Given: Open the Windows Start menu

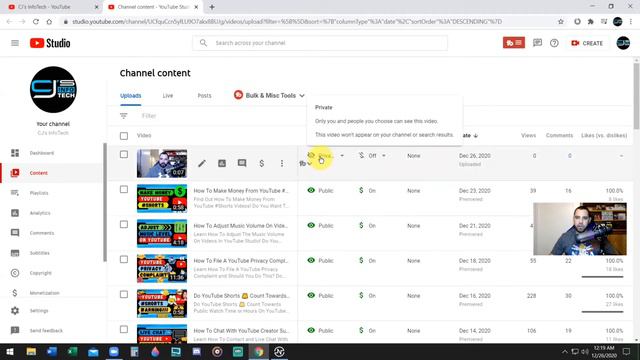Looking at the screenshot, I should click(x=10, y=351).
